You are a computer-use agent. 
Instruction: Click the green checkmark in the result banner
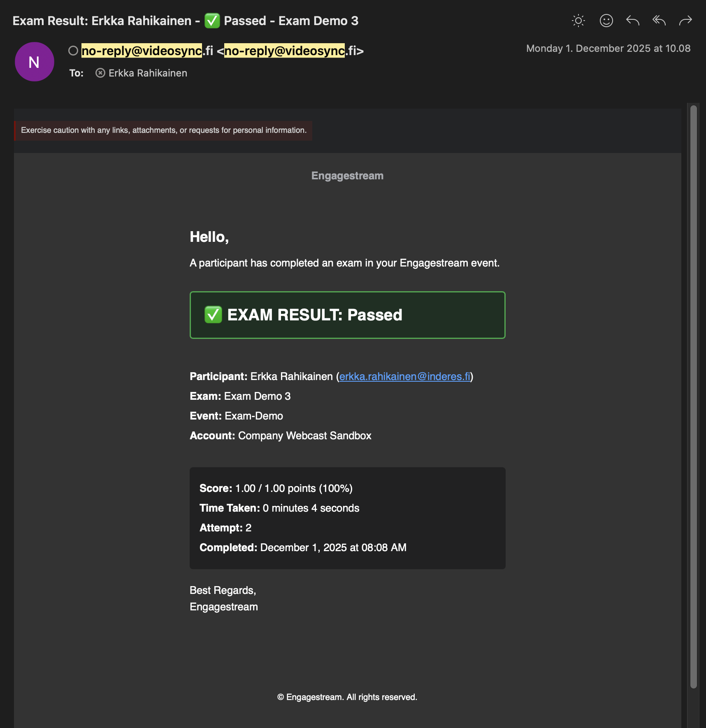[x=213, y=315]
